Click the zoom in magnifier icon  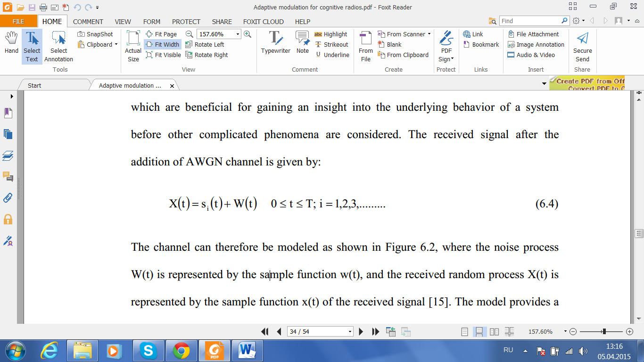tap(247, 34)
